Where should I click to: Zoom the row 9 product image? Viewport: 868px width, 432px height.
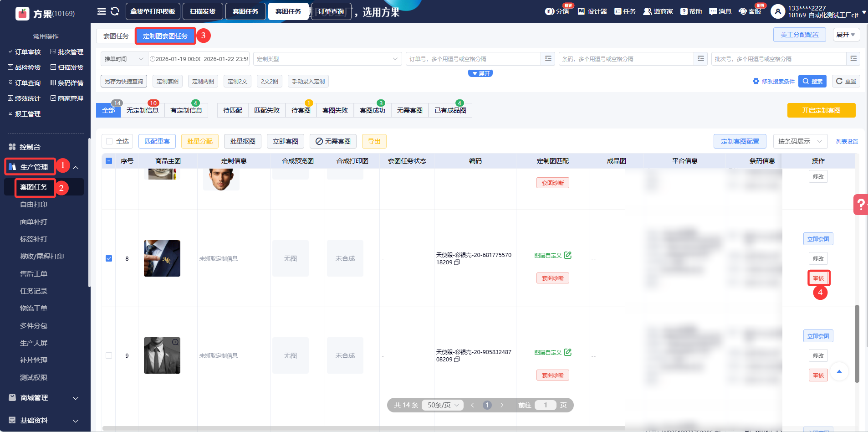point(175,342)
